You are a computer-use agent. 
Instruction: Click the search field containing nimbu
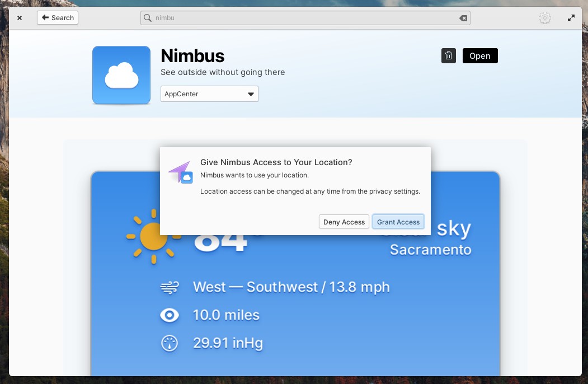[305, 18]
